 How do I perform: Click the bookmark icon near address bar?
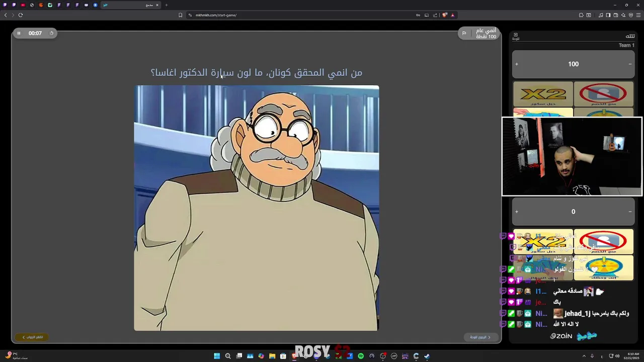click(x=180, y=15)
